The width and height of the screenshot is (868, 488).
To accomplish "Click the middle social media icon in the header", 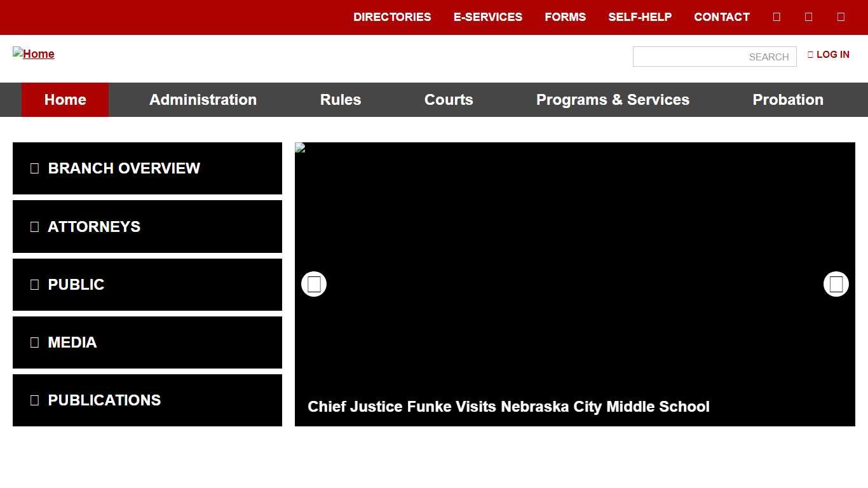I will [808, 17].
